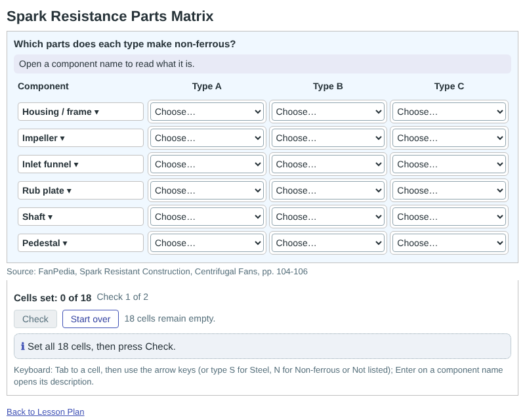Open Type A dropdown for Rub plate

(x=207, y=190)
